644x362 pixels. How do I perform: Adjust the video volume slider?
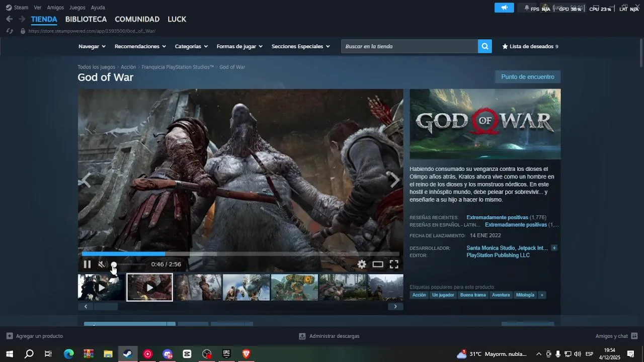(128, 264)
